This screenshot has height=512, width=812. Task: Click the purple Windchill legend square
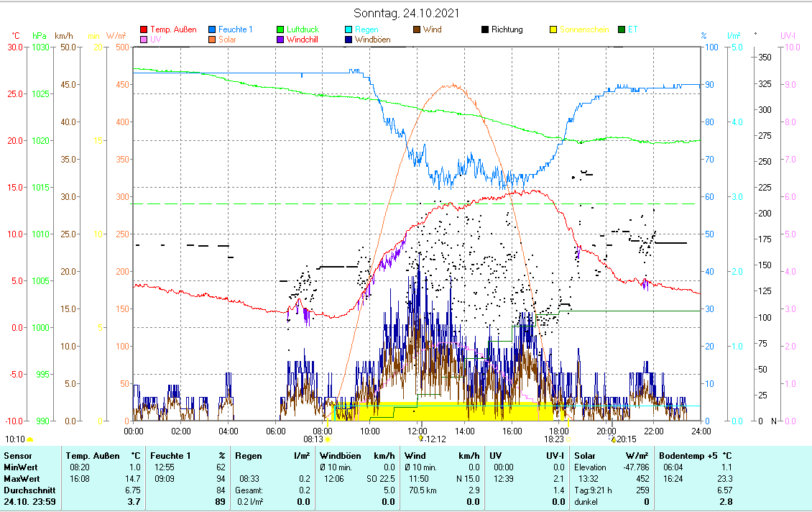[280, 40]
